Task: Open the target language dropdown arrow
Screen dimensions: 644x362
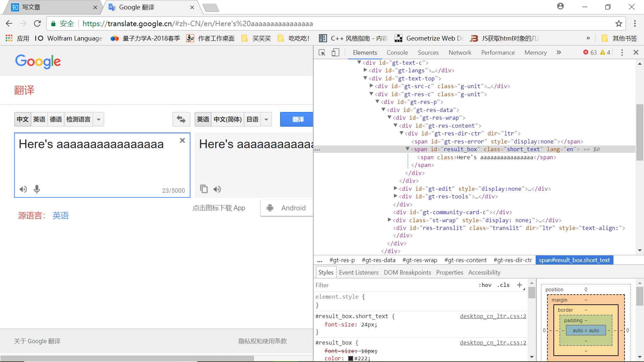Action: click(x=266, y=119)
